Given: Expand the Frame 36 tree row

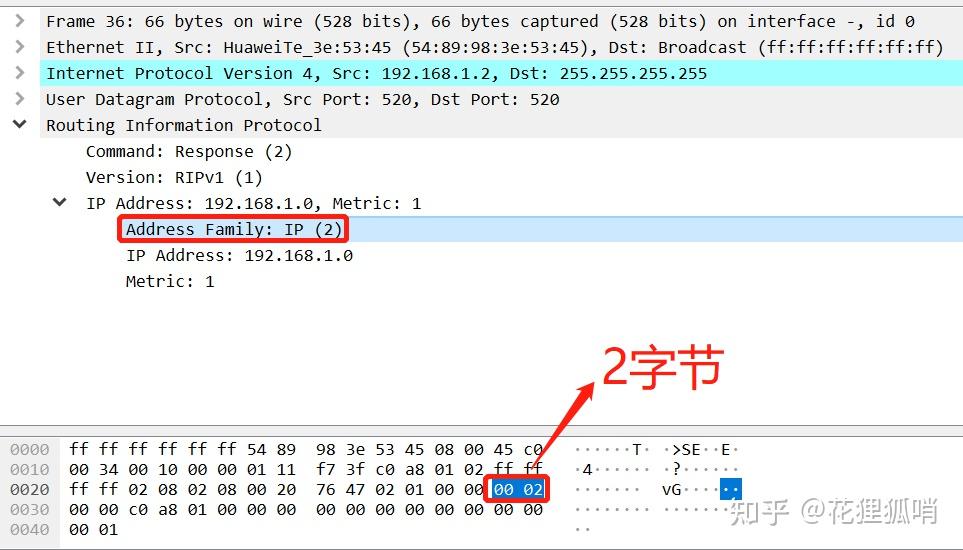Looking at the screenshot, I should pos(20,21).
